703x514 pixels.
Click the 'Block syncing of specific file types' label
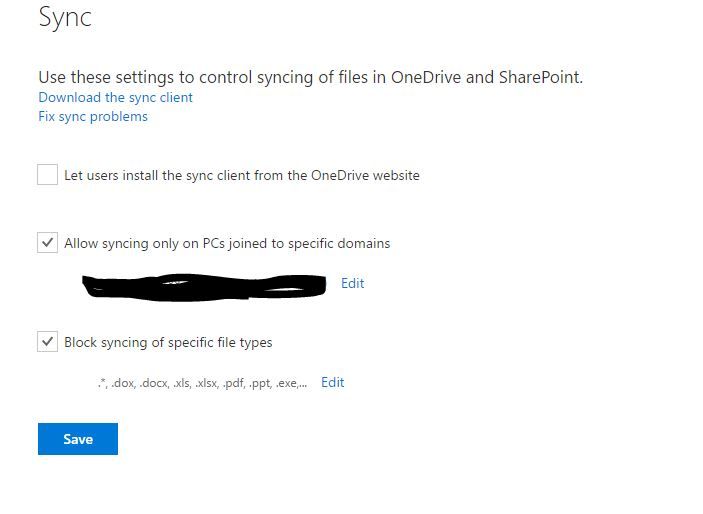point(168,343)
